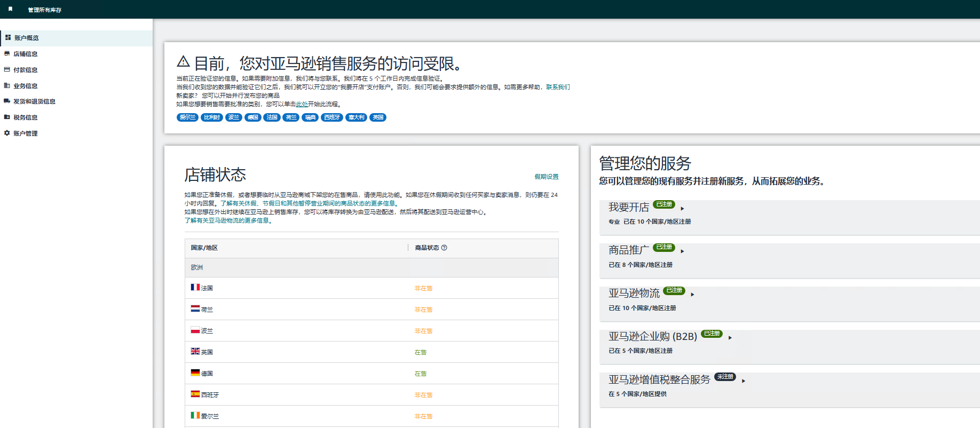Click the bookmark icon in top bar

10,9
